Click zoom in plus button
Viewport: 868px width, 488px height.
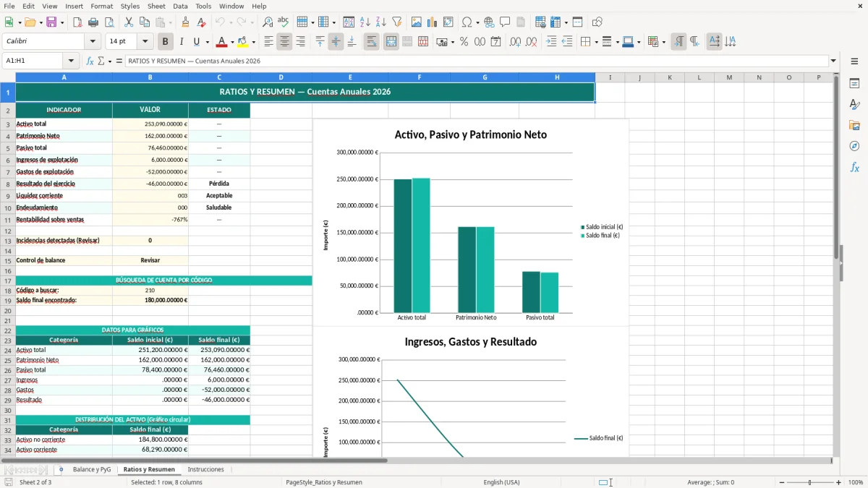(839, 482)
